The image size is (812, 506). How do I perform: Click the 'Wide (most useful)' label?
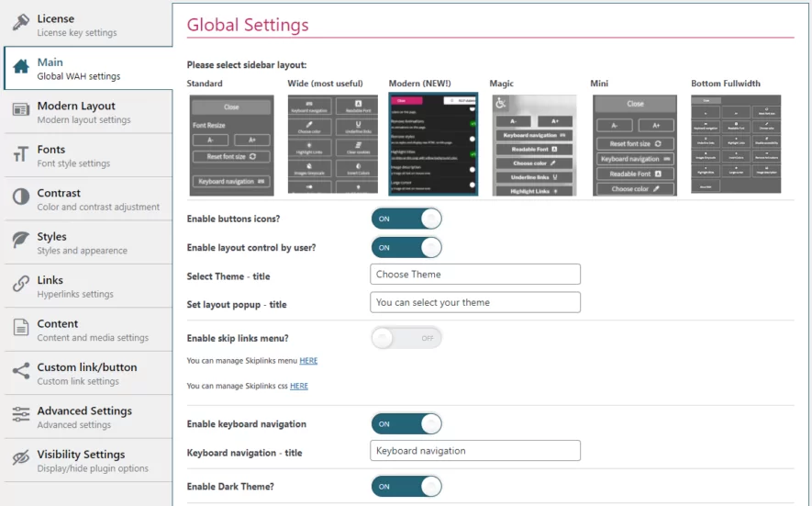coord(325,84)
